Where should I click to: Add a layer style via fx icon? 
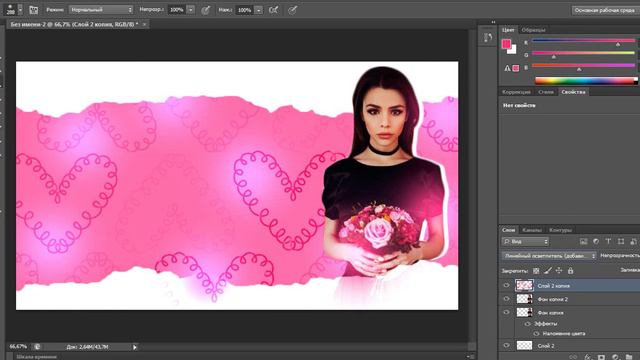[587, 358]
